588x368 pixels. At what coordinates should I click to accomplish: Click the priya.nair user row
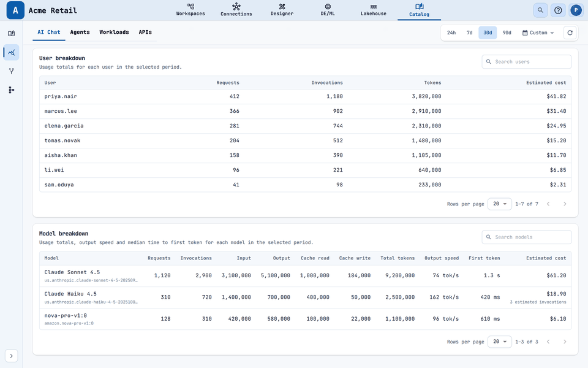(x=305, y=96)
